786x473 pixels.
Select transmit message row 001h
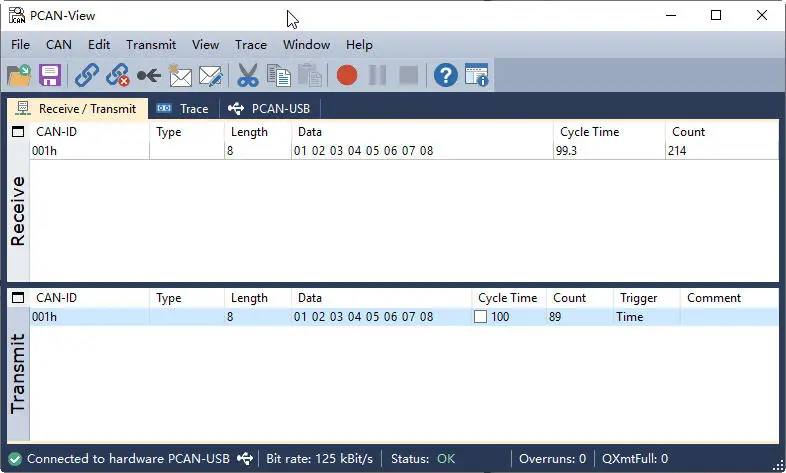[404, 317]
